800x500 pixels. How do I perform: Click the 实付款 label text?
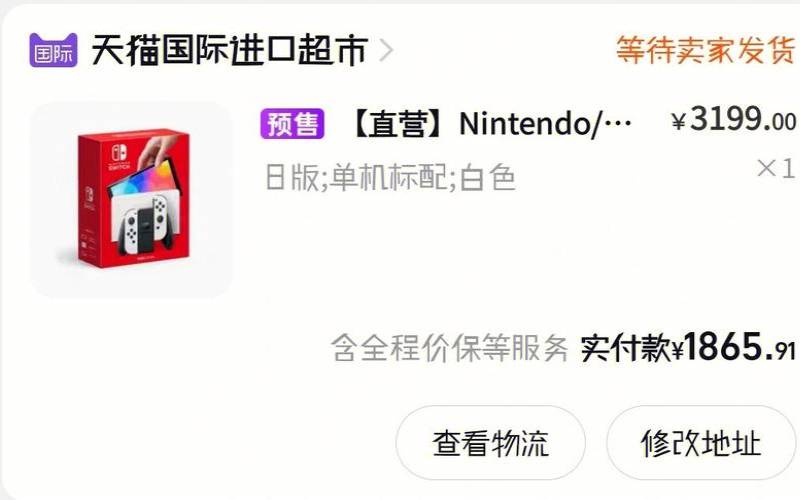[x=626, y=348]
